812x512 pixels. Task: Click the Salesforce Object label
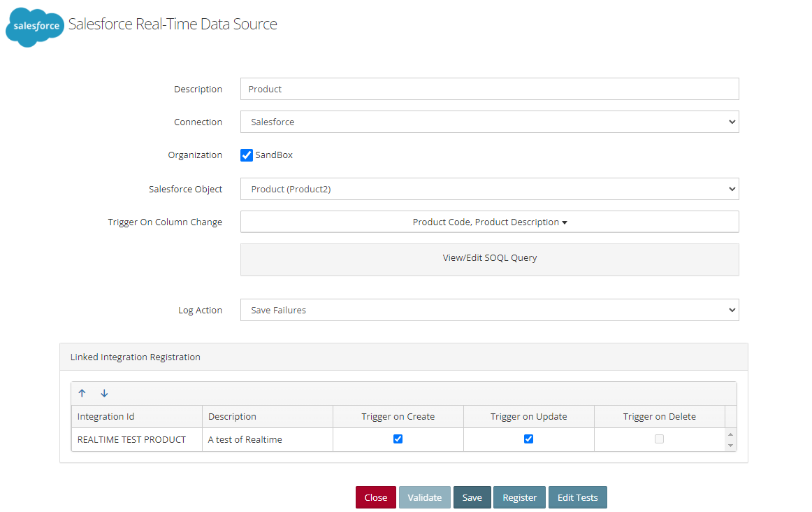click(185, 189)
